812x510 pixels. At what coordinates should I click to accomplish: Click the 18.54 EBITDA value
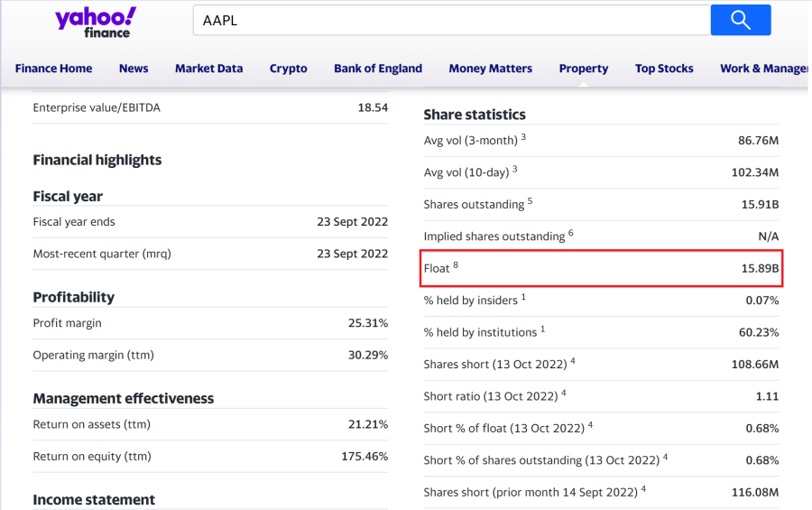point(373,107)
